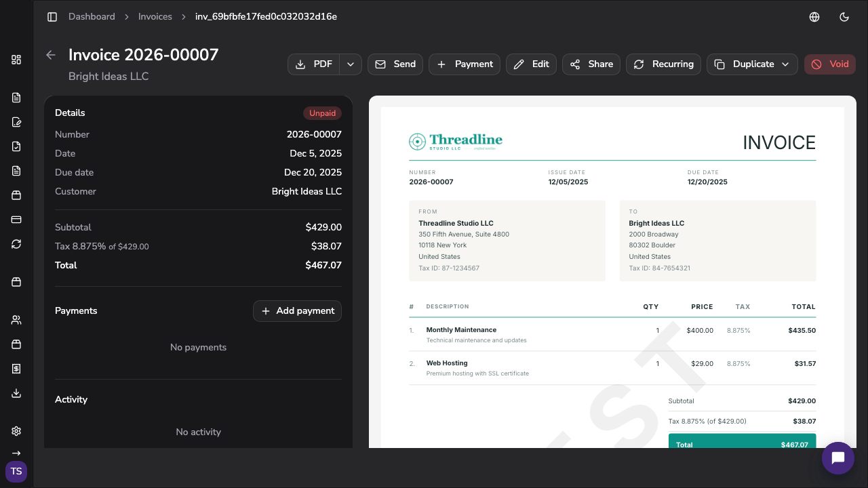
Task: Click the No activity text
Action: coord(198,432)
